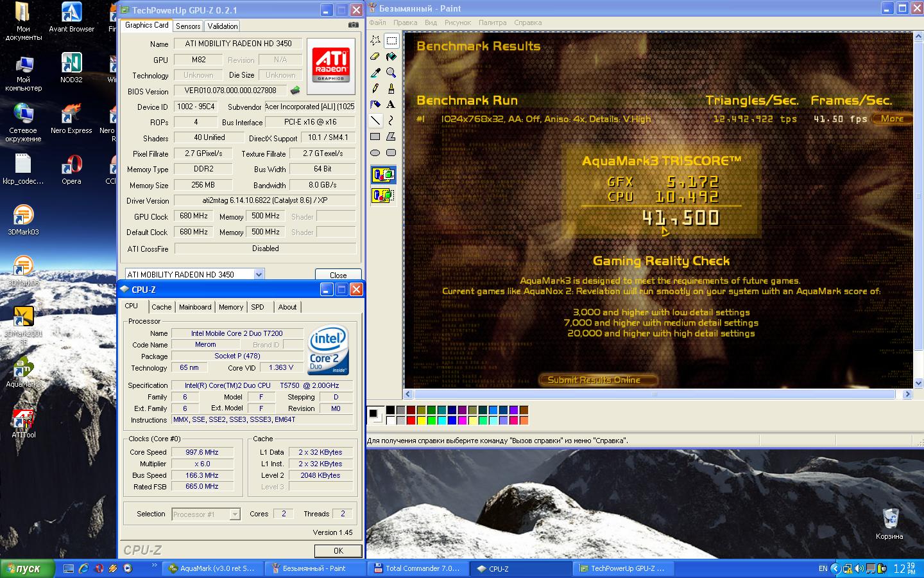Switch to Validation tab in GPU-Z
924x578 pixels.
(x=223, y=26)
